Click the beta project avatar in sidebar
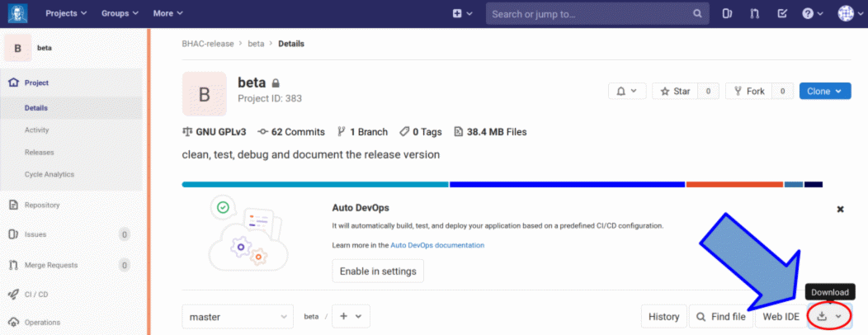This screenshot has height=335, width=868. (x=17, y=48)
